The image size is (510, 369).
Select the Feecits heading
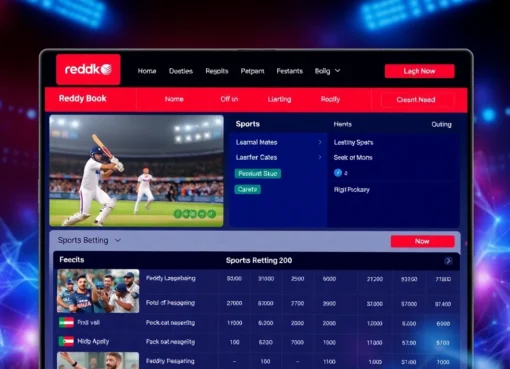(x=72, y=260)
